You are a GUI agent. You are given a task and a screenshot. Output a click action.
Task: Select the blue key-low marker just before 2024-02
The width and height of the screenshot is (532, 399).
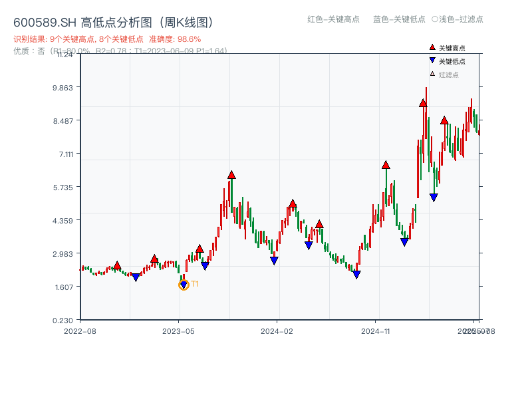click(x=274, y=260)
